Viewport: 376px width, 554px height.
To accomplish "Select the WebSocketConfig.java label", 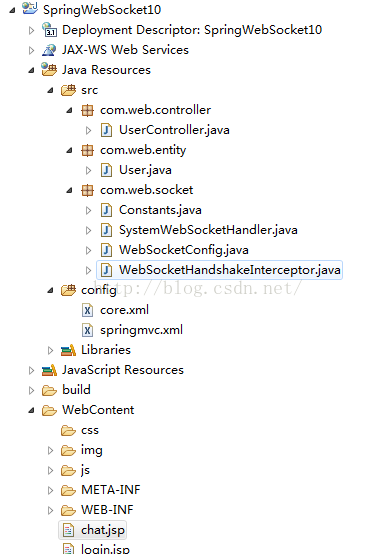I will [x=184, y=250].
